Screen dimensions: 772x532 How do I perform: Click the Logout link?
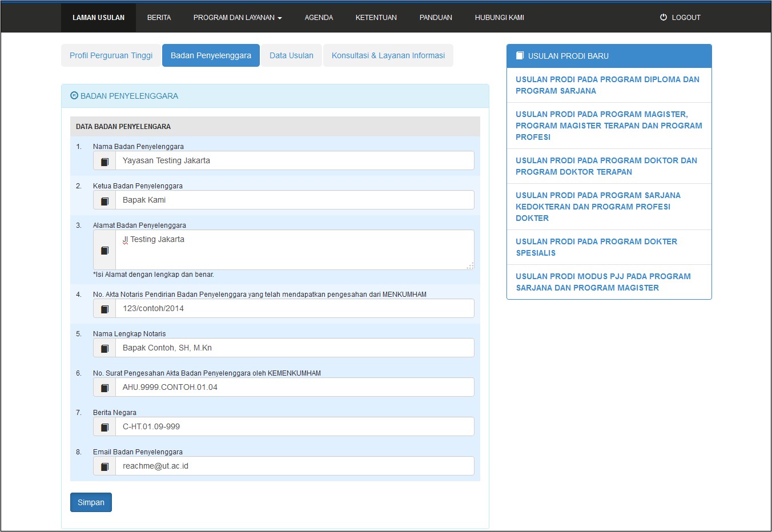click(680, 18)
